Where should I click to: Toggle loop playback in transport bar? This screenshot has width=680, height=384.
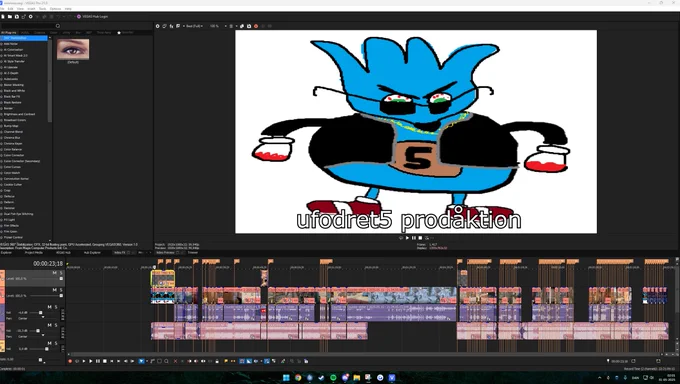click(77, 361)
